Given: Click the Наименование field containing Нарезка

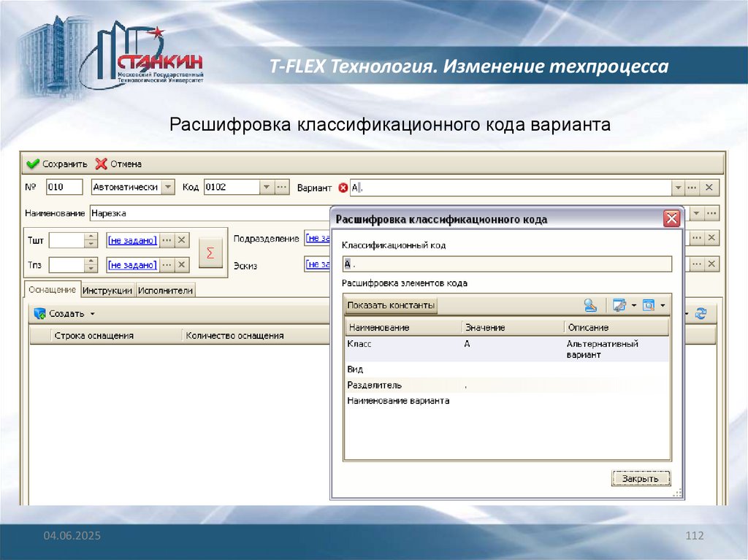Looking at the screenshot, I should click(x=210, y=213).
